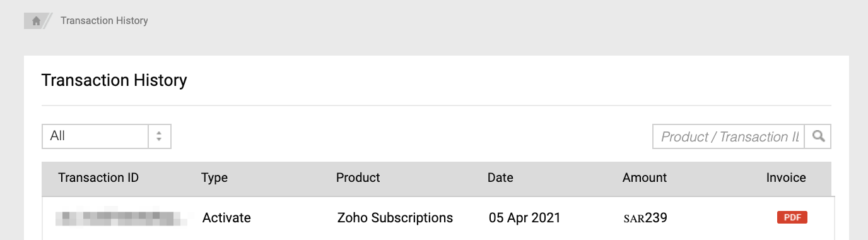Click the blurred transaction ID in first row
This screenshot has height=240, width=868.
click(x=122, y=218)
